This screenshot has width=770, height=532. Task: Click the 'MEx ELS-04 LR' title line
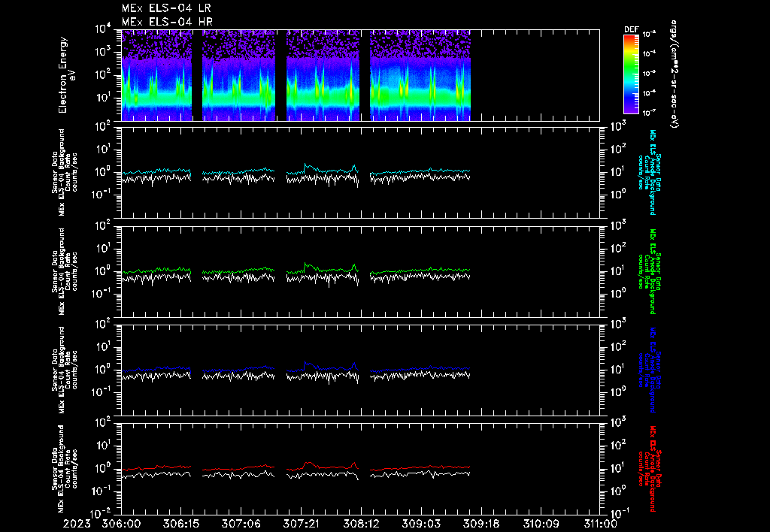166,8
